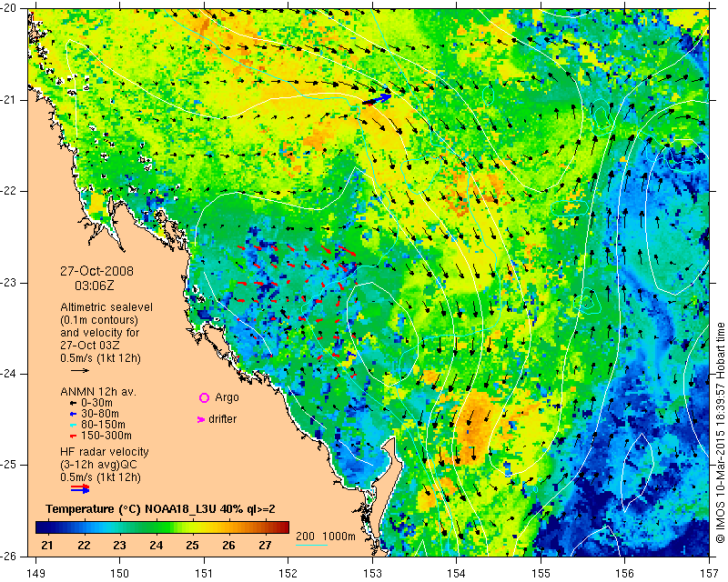Click longitude axis label 157

710,574
